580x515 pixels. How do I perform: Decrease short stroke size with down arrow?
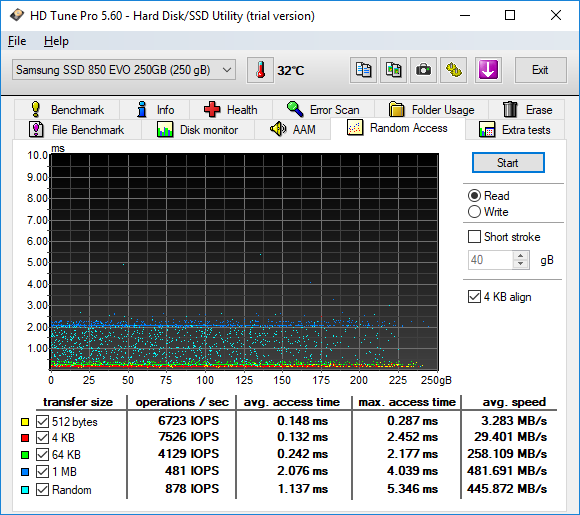[521, 264]
